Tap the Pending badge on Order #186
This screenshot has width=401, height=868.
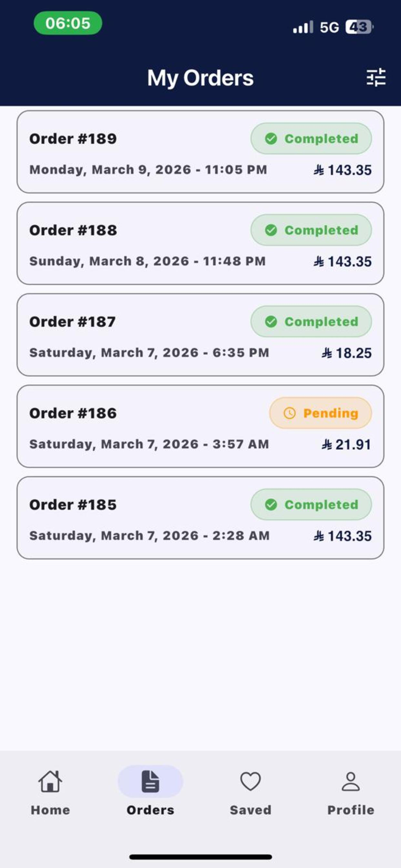tap(321, 413)
